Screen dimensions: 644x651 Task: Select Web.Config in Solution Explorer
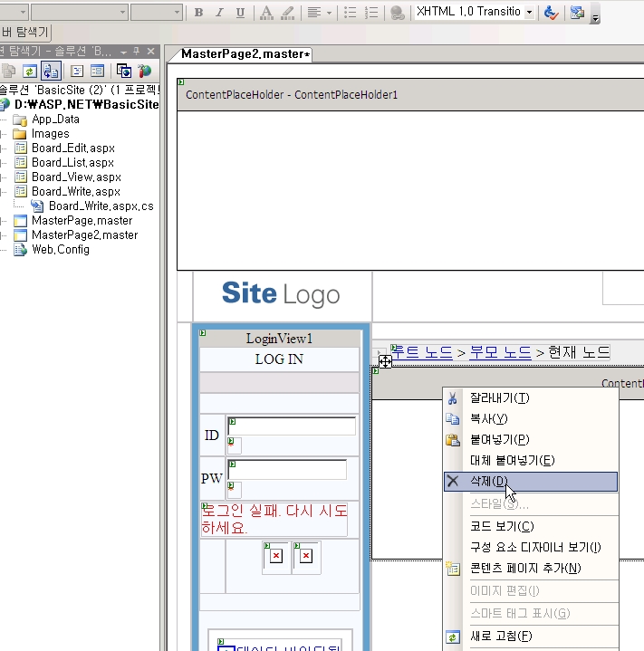[x=61, y=250]
